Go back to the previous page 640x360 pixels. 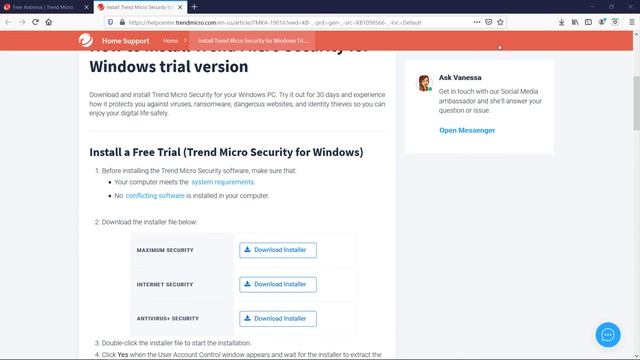pyautogui.click(x=8, y=22)
